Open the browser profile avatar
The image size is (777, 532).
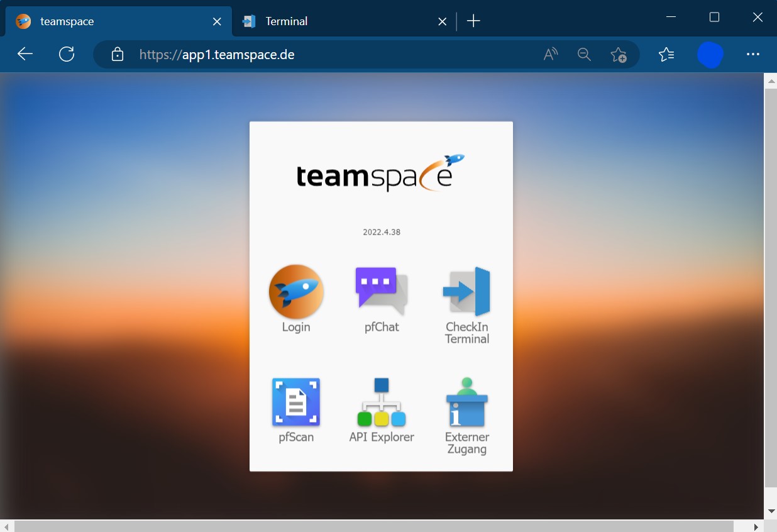point(710,55)
